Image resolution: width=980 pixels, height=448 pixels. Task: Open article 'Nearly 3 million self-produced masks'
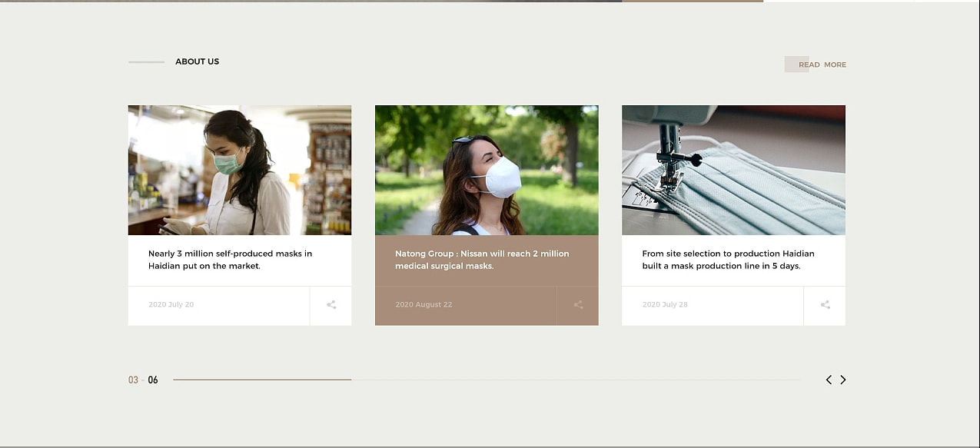tap(230, 260)
